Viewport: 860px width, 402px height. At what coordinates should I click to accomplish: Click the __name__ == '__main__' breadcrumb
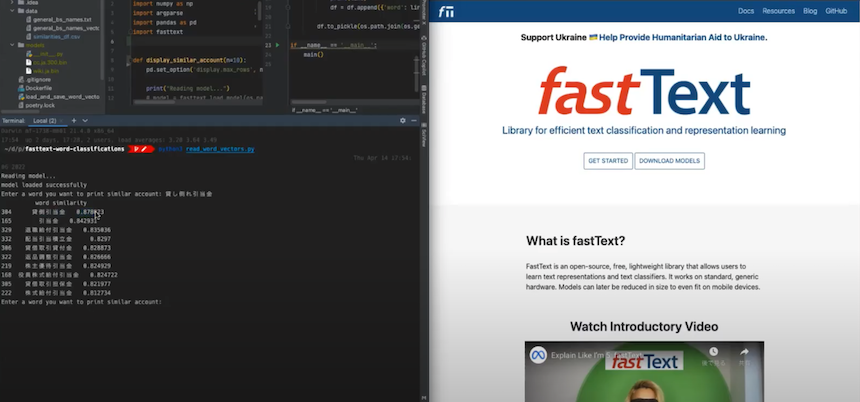(325, 110)
